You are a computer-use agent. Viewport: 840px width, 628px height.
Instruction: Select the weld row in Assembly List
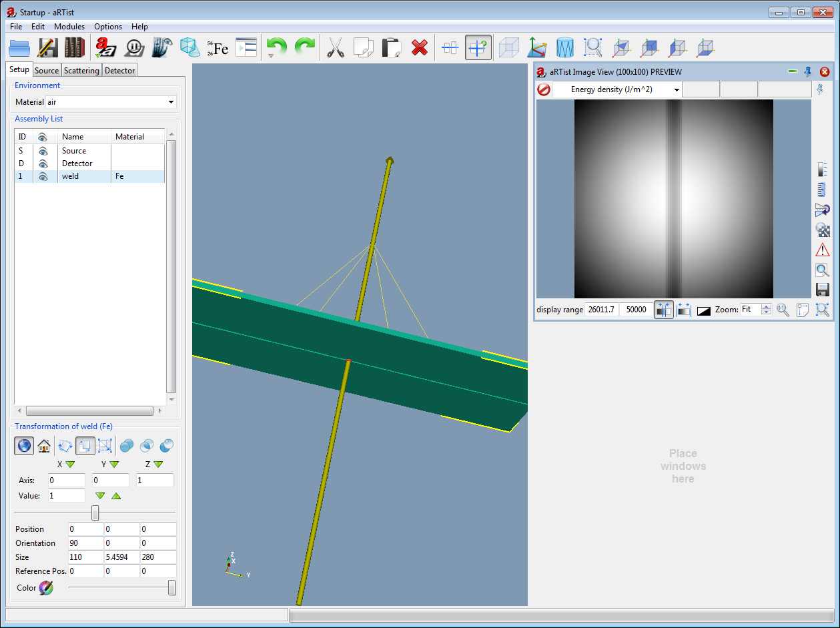pos(89,176)
